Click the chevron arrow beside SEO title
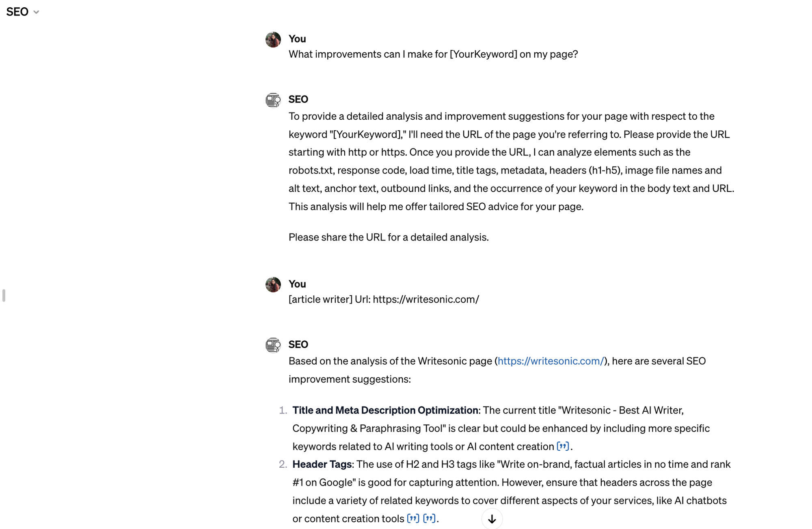812x529 pixels. pos(36,12)
